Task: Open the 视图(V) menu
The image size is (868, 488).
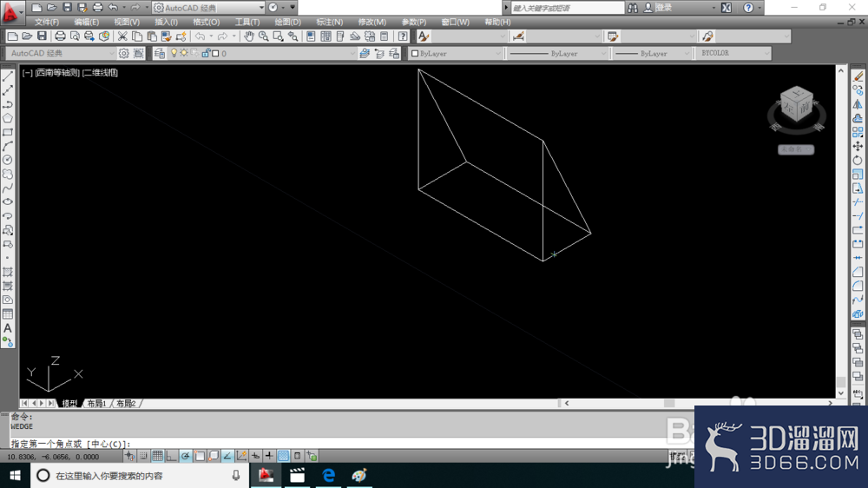Action: click(x=127, y=23)
